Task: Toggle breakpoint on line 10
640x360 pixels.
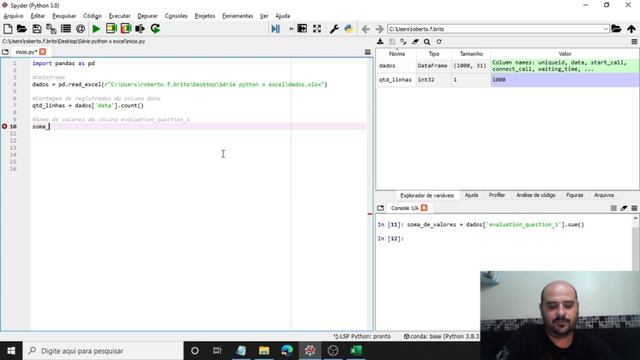Action: [x=4, y=127]
